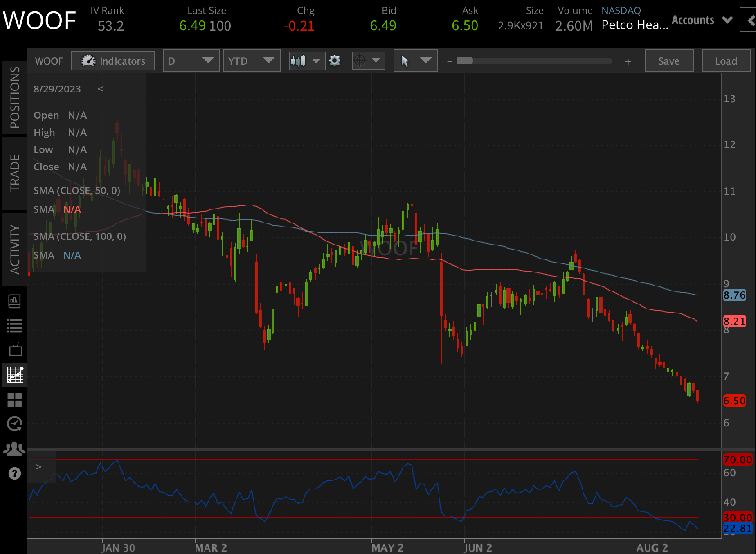Load a saved chart setup
Screen dimensions: 756x554
pyautogui.click(x=726, y=61)
